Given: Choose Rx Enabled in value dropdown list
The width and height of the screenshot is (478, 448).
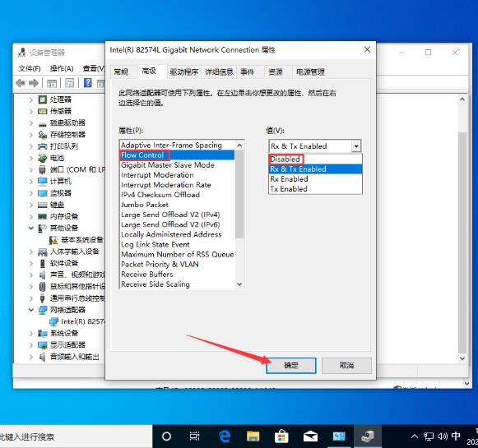Looking at the screenshot, I should 315,178.
